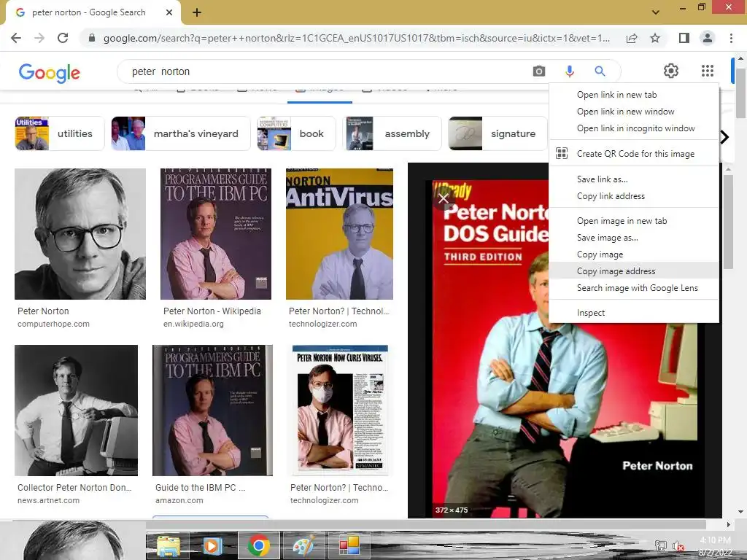Advance the suggestion chips with the arrow
This screenshot has width=747, height=560.
[724, 137]
